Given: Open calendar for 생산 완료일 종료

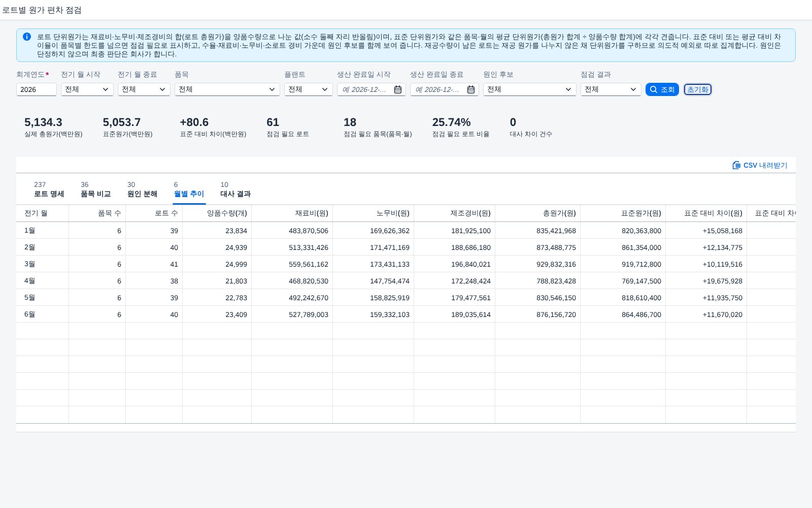Looking at the screenshot, I should 471,89.
